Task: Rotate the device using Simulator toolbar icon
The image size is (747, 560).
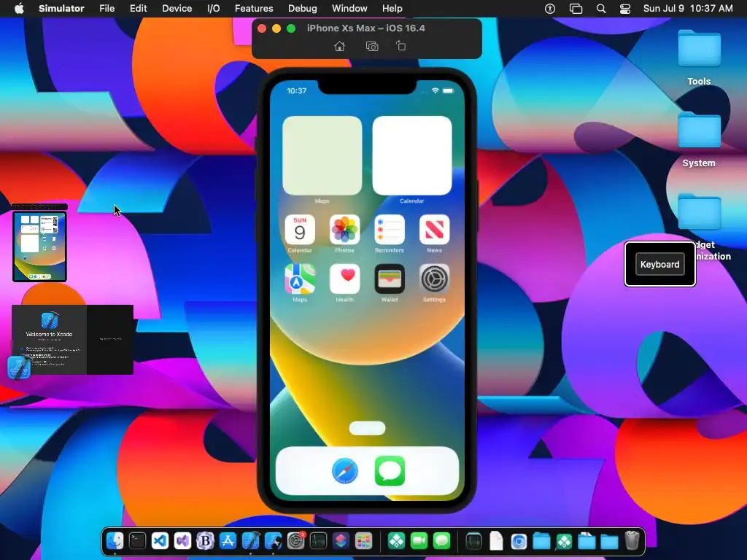Action: click(x=401, y=46)
